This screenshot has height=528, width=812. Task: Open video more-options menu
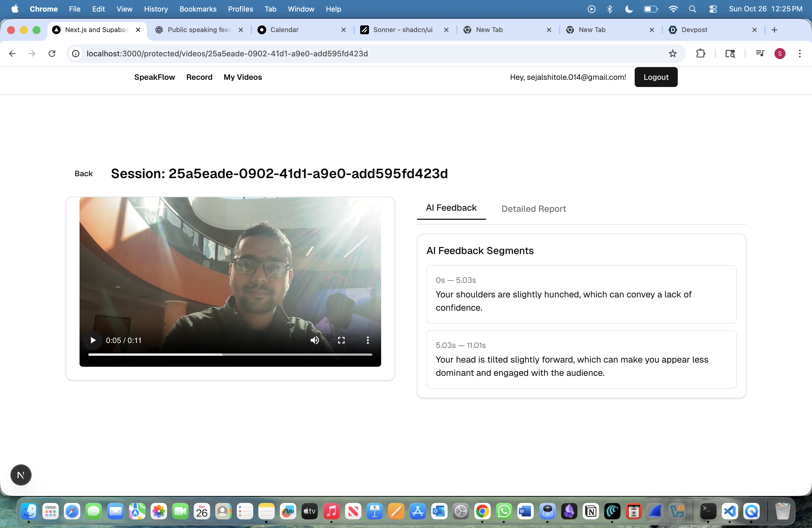pos(367,340)
